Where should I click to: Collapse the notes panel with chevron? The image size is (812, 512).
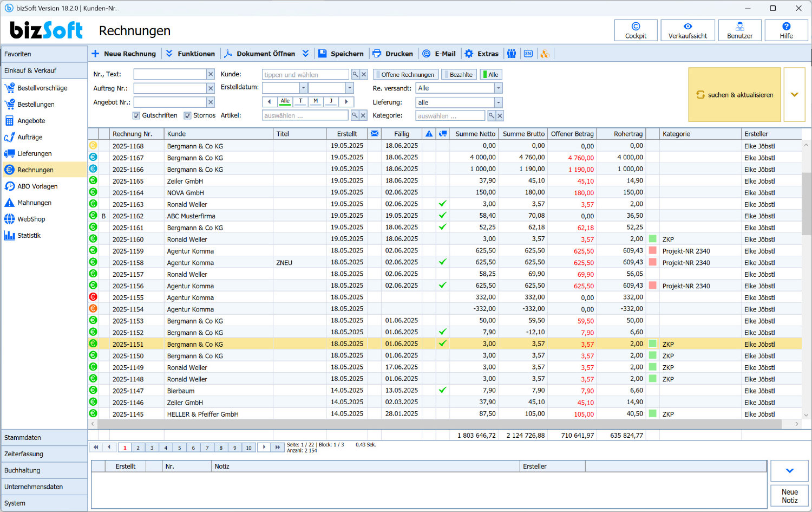tap(789, 471)
